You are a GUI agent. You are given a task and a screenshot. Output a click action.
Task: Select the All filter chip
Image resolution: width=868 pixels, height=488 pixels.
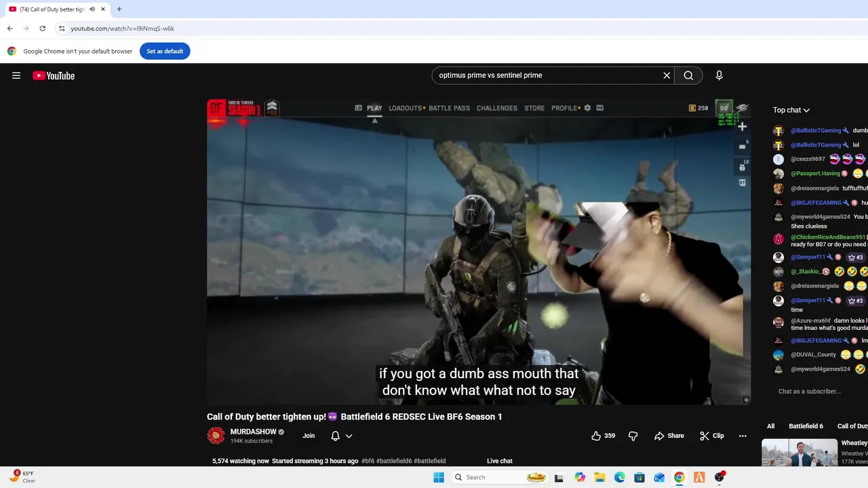point(770,426)
